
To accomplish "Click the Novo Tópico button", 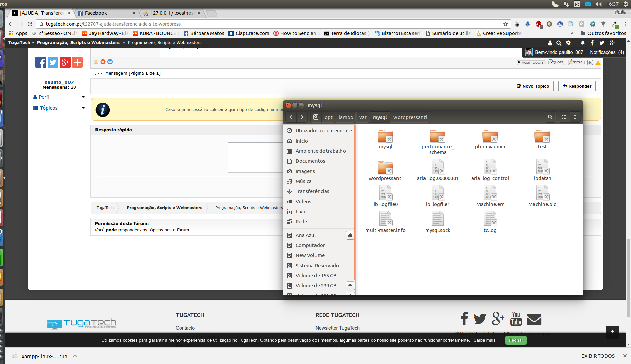I will pyautogui.click(x=533, y=86).
